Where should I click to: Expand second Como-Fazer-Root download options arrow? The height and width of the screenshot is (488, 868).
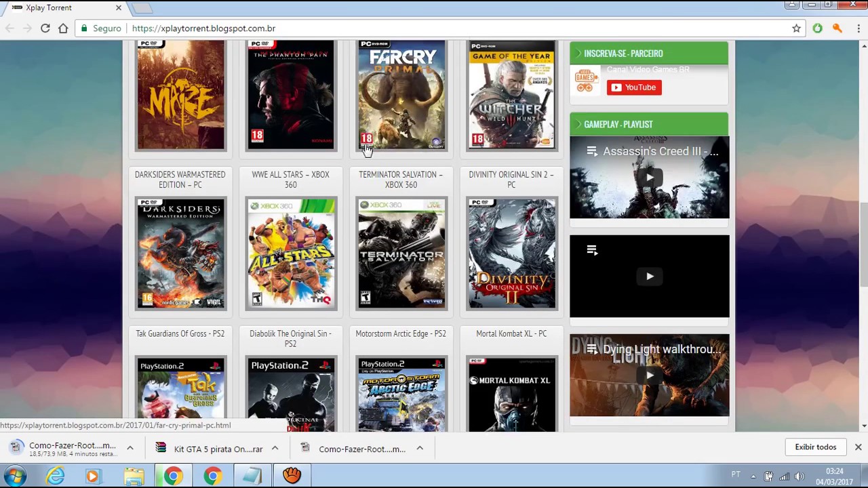coord(420,448)
